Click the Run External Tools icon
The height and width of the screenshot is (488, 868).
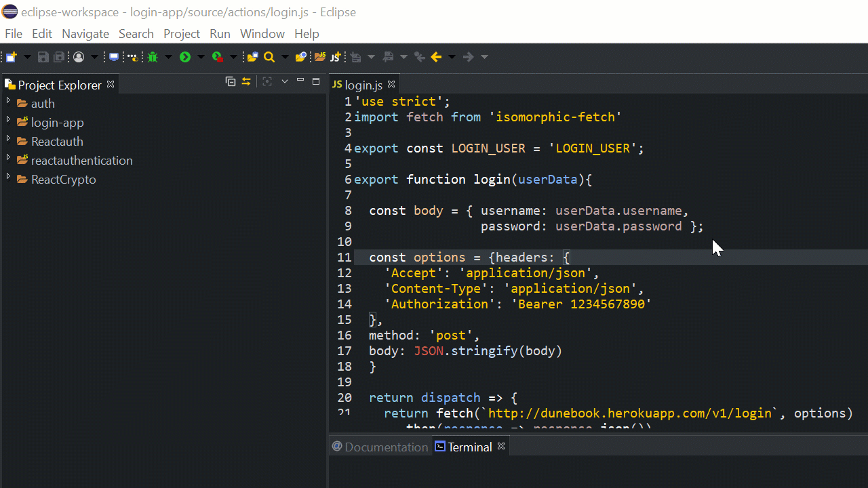pyautogui.click(x=218, y=57)
